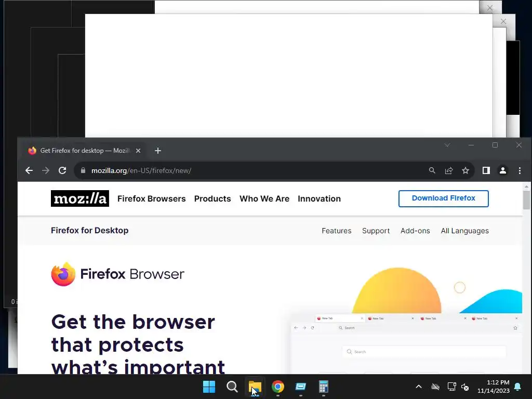Go back using Chrome's back arrow
Viewport: 532px width, 399px height.
point(29,170)
